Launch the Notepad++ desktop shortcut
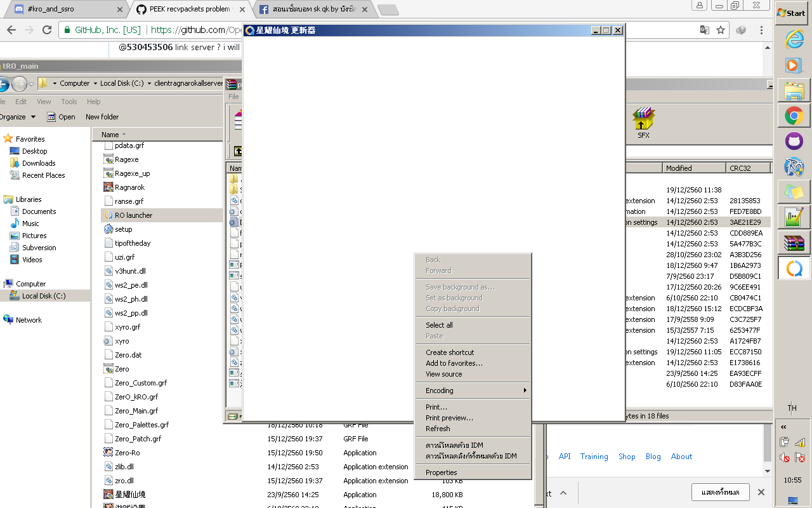This screenshot has height=508, width=812. 793,217
